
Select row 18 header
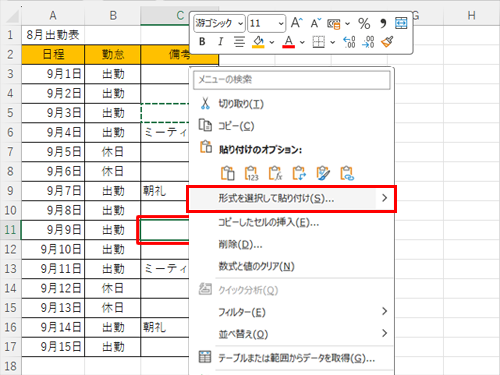[x=10, y=366]
